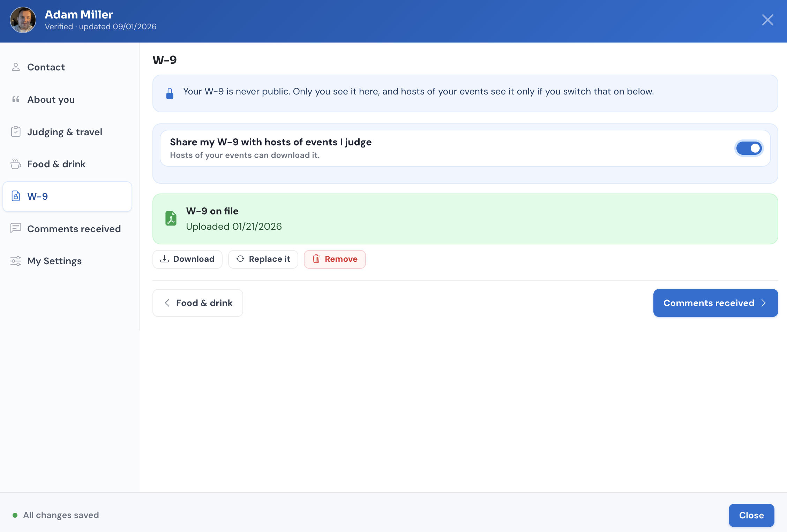Open Comments received in sidebar
Image resolution: width=787 pixels, height=532 pixels.
pos(67,229)
